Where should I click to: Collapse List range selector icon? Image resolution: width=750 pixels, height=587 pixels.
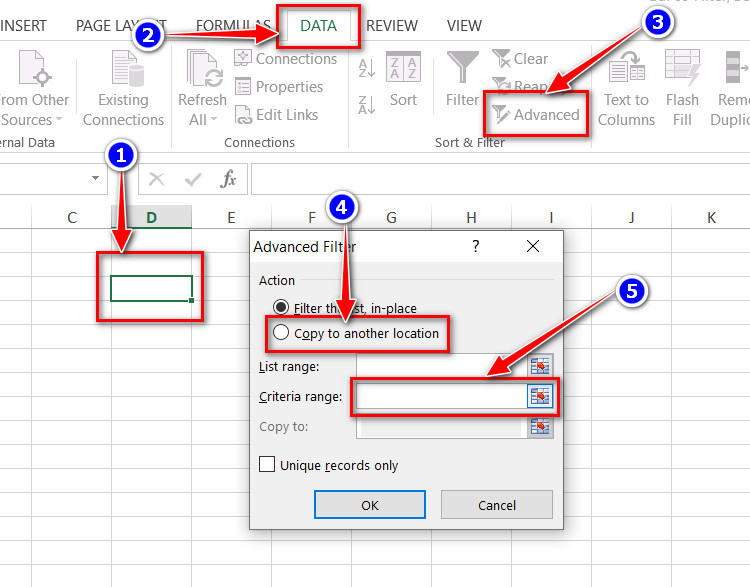540,366
